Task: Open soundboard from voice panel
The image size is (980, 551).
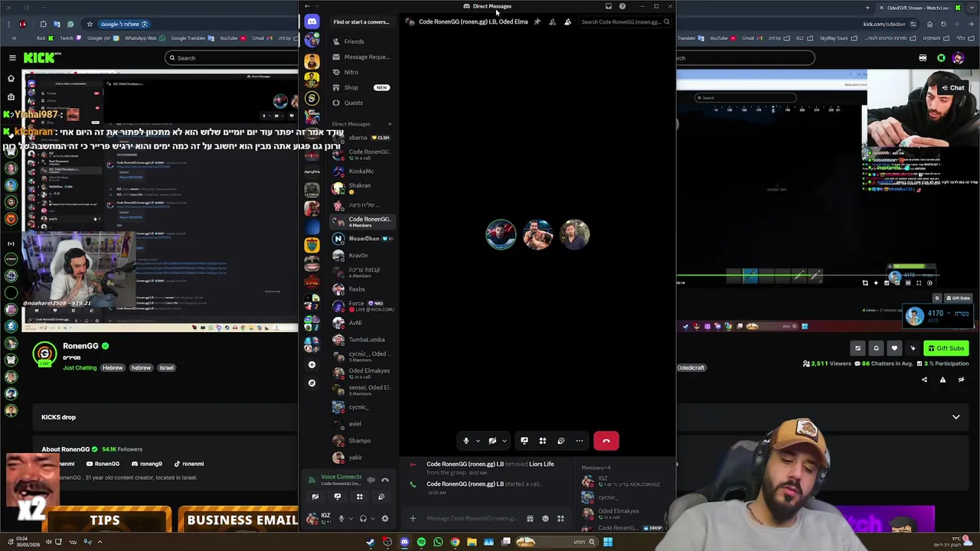Action: [x=381, y=497]
